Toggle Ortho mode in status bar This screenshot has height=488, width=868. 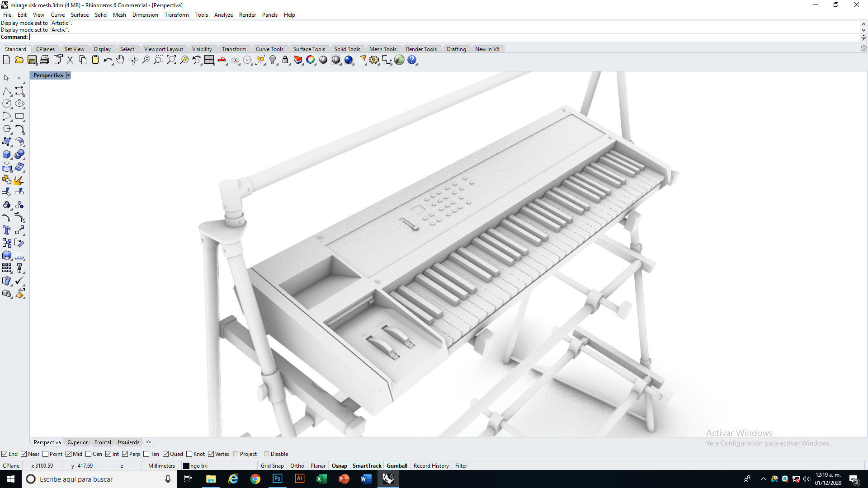click(297, 465)
